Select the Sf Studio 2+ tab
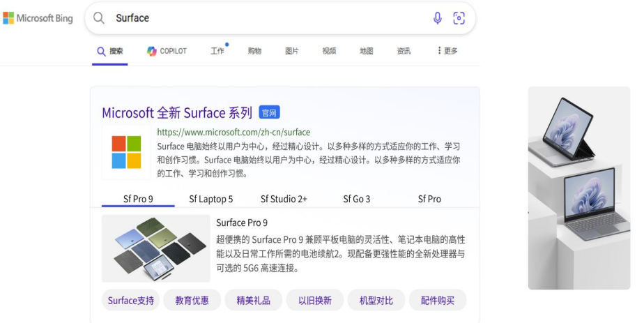Image resolution: width=644 pixels, height=323 pixels. (x=284, y=199)
